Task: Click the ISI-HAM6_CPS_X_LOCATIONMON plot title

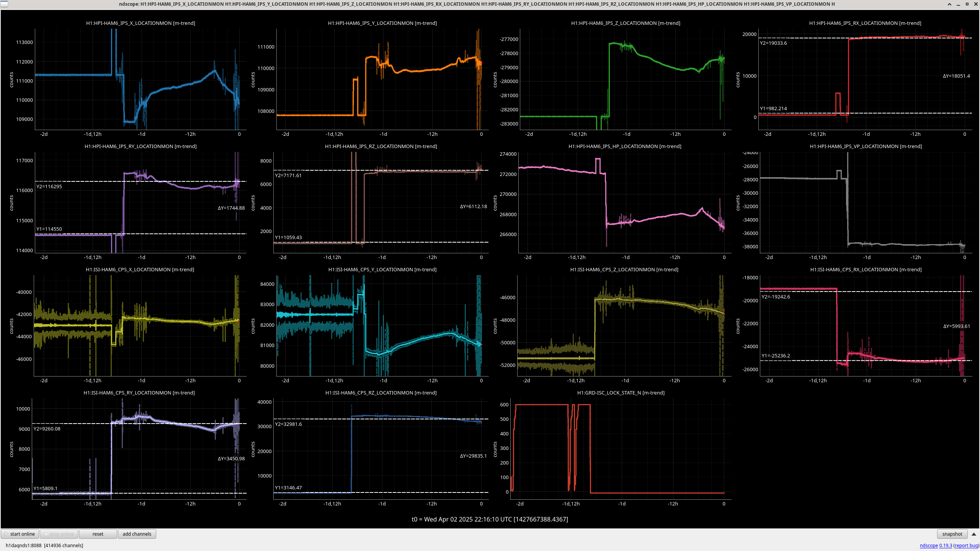Action: point(140,269)
